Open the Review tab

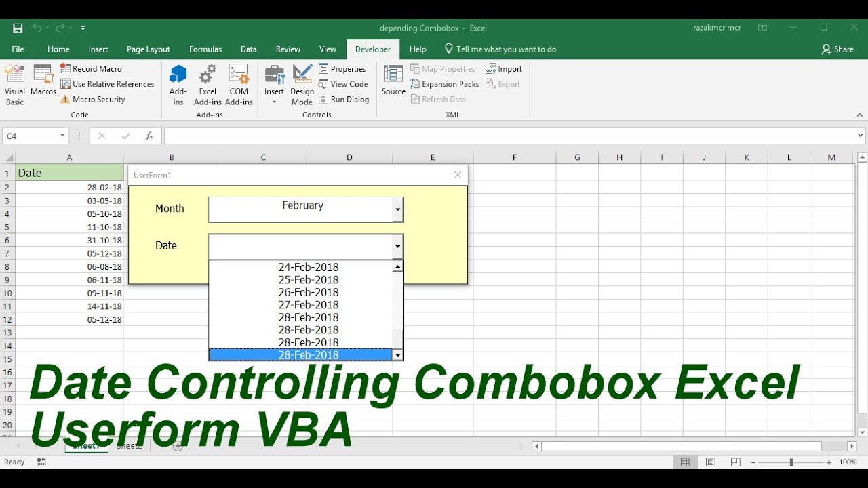[x=288, y=49]
